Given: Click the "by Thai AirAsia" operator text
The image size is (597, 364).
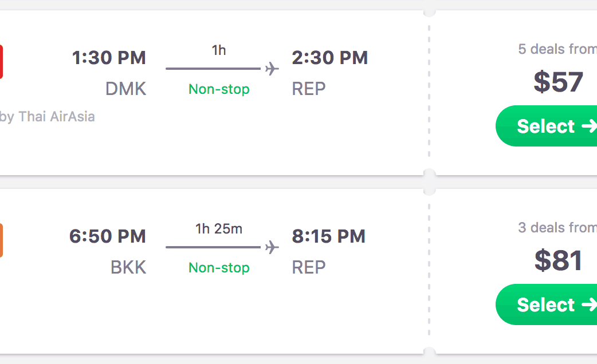Looking at the screenshot, I should [48, 117].
